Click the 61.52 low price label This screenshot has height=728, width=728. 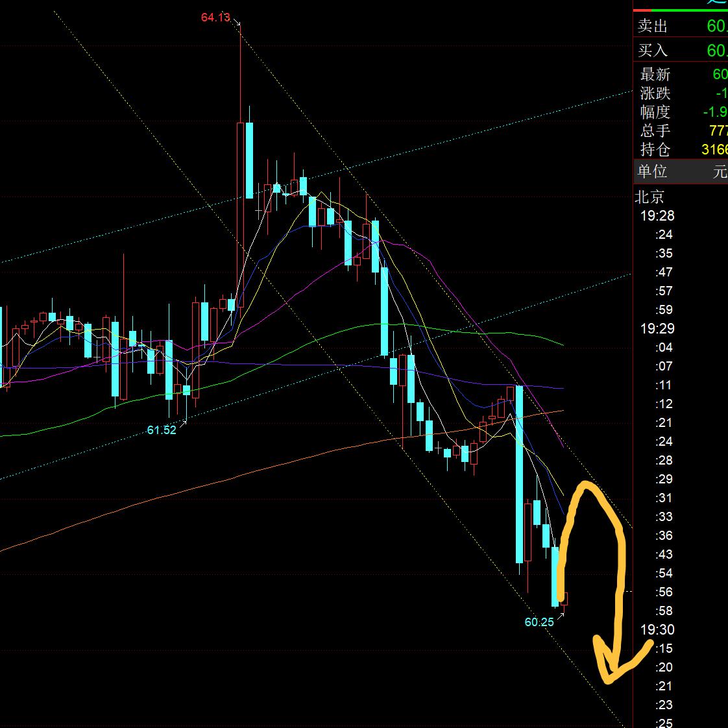pos(161,430)
